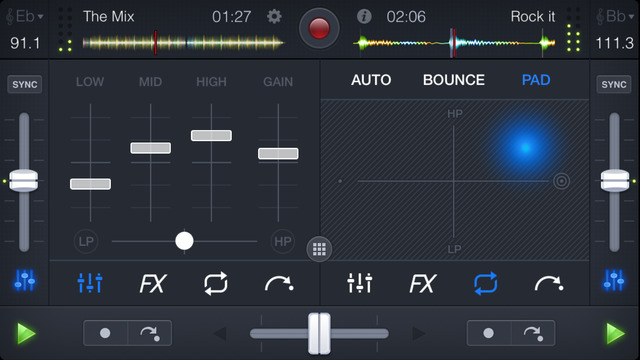Click the left deck tempo fader handle
Image resolution: width=640 pixels, height=360 pixels.
point(24,181)
